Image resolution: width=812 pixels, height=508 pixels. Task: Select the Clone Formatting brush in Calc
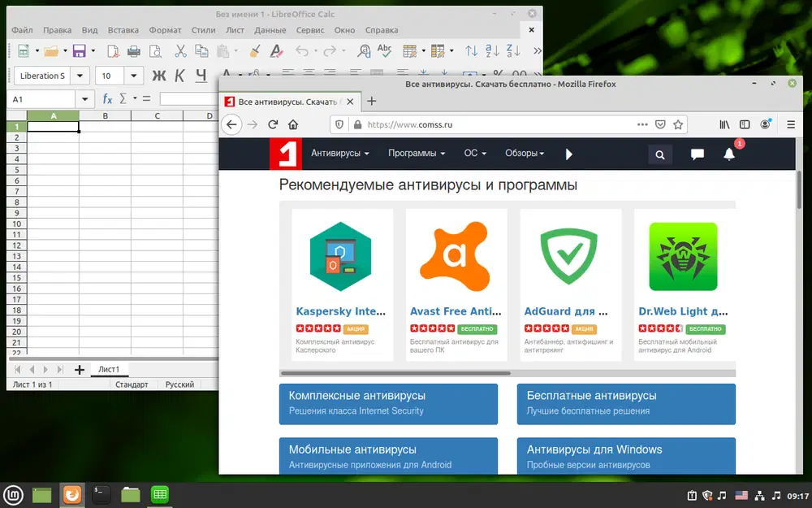point(255,50)
